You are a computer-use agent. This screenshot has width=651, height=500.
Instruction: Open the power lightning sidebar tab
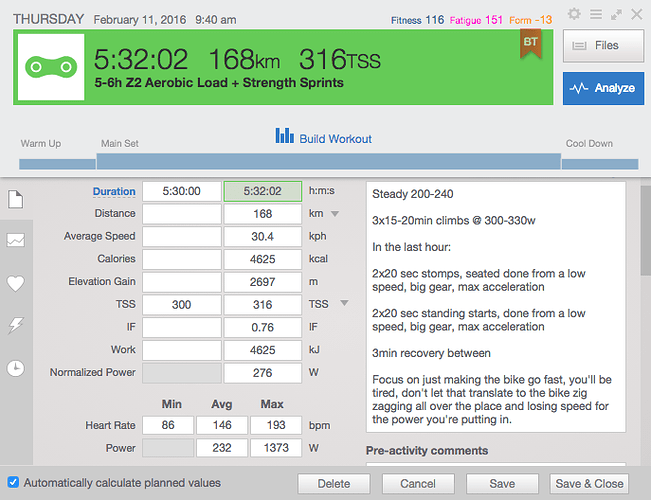16,326
